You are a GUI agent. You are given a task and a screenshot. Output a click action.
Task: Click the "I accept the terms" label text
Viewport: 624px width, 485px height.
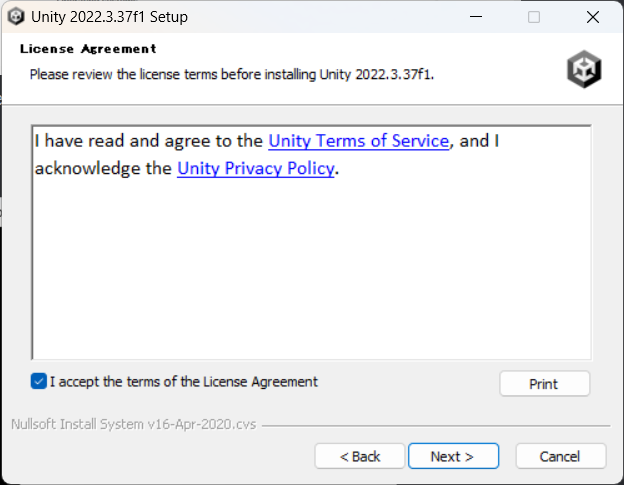(184, 381)
